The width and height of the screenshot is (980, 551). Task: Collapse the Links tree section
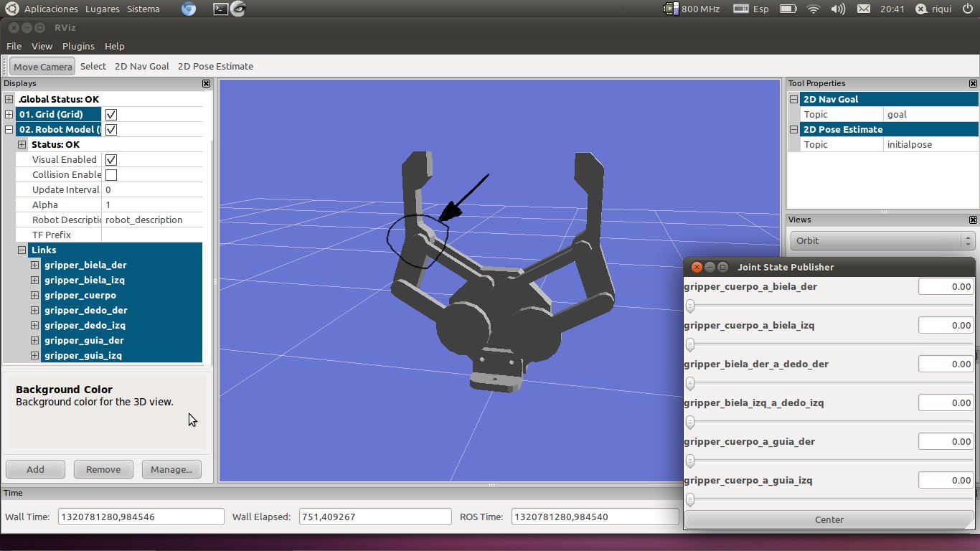tap(22, 250)
